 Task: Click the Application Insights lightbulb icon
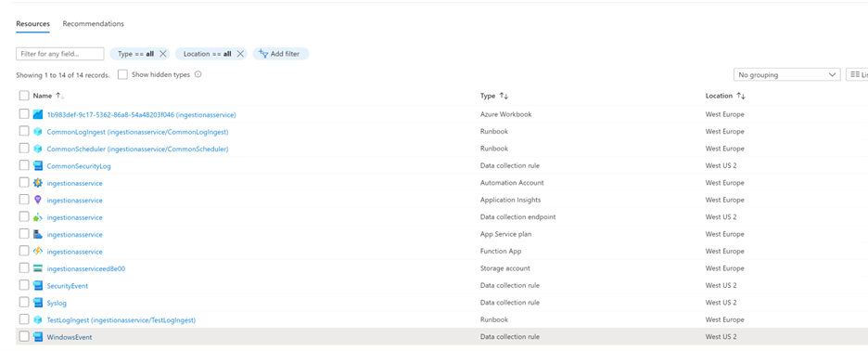(x=38, y=201)
